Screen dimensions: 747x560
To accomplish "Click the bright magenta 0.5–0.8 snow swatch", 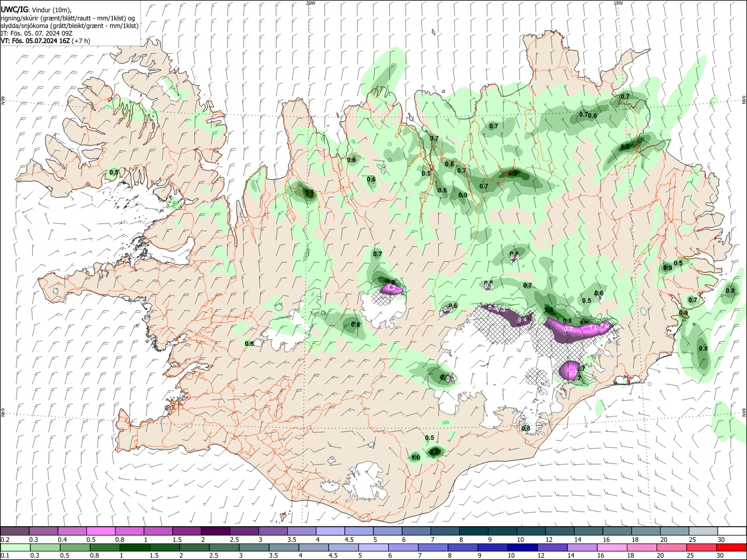I will [x=102, y=531].
